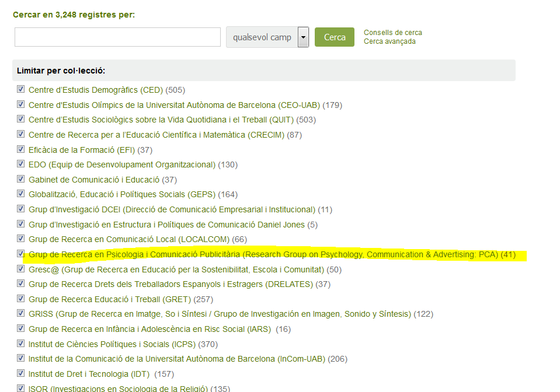
Task: Select the Institut de Ciències Polítiques i Socials link
Action: coord(112,344)
